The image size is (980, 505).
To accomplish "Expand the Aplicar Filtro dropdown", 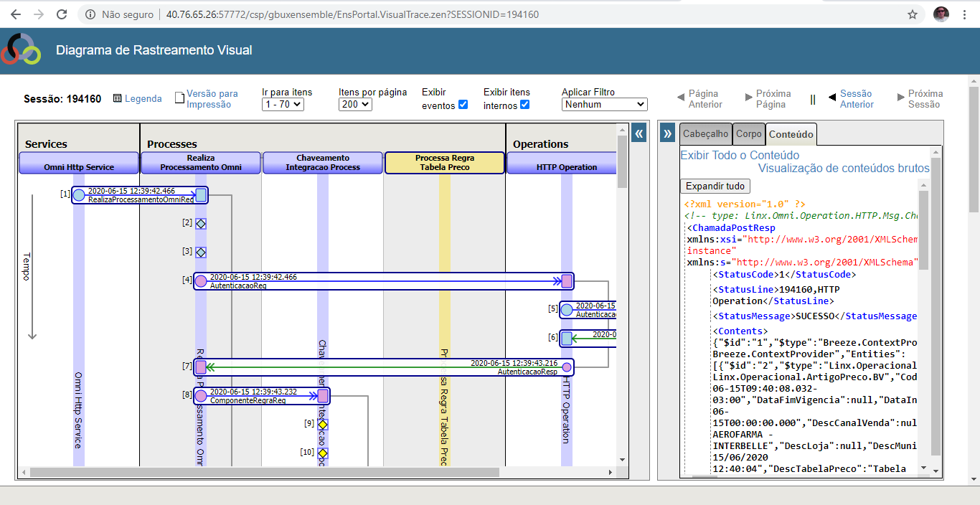I will [x=604, y=105].
